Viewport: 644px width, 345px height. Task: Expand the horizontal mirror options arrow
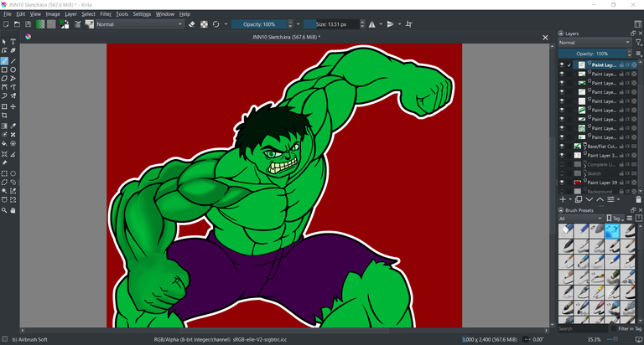tap(381, 24)
